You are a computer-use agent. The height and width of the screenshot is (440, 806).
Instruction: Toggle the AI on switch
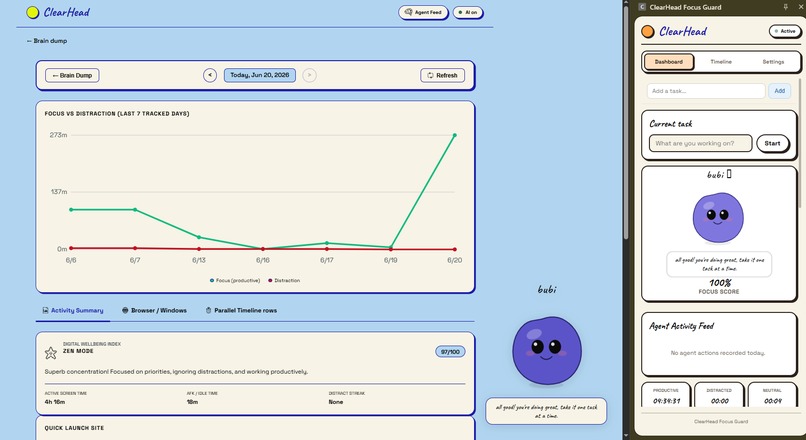click(x=468, y=12)
